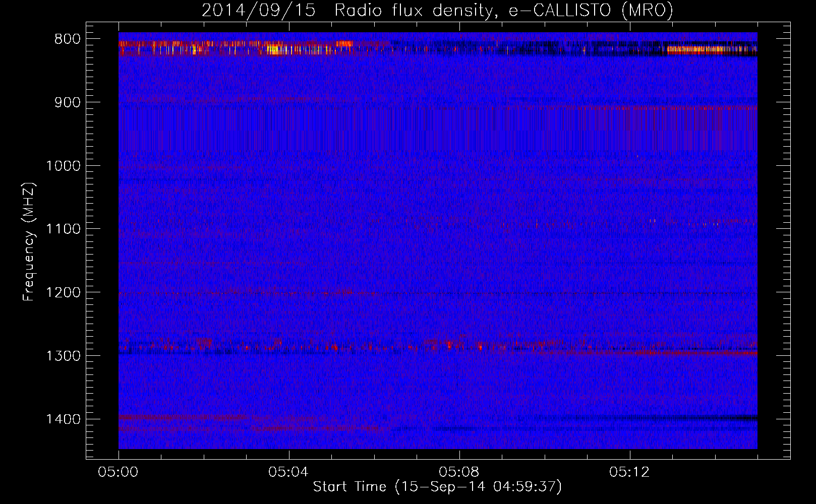The image size is (816, 504).
Task: Click the plot title 'Radio flux density, e-CALLISTO (MRO)'
Action: tap(504, 11)
